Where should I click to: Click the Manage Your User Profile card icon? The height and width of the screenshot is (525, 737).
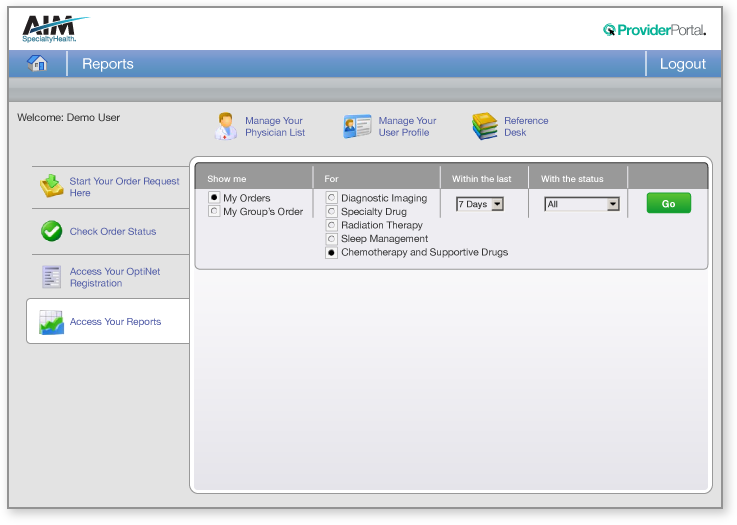[x=357, y=126]
